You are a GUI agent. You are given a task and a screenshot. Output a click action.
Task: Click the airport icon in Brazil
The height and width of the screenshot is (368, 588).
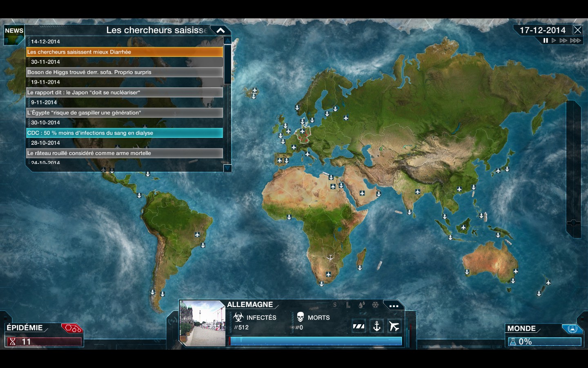[197, 235]
